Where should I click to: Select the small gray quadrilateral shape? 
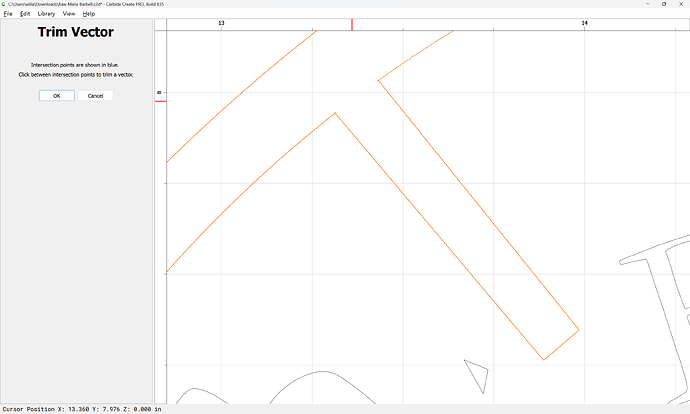[x=477, y=377]
